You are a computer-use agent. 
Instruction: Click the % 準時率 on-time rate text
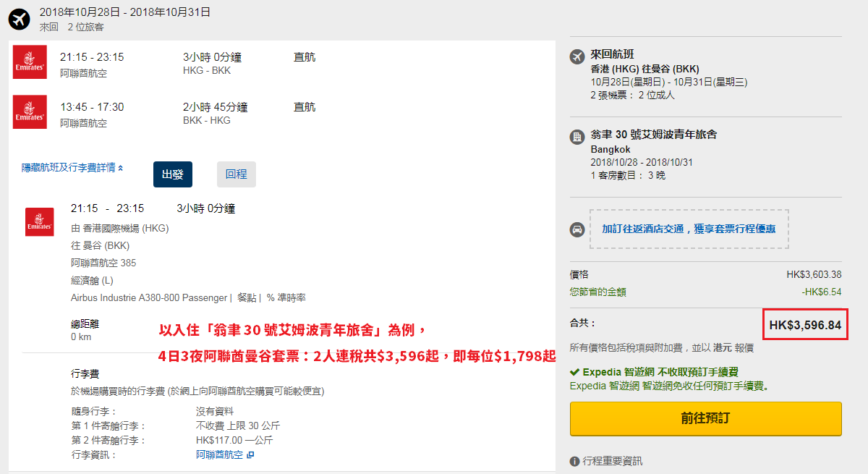click(286, 297)
